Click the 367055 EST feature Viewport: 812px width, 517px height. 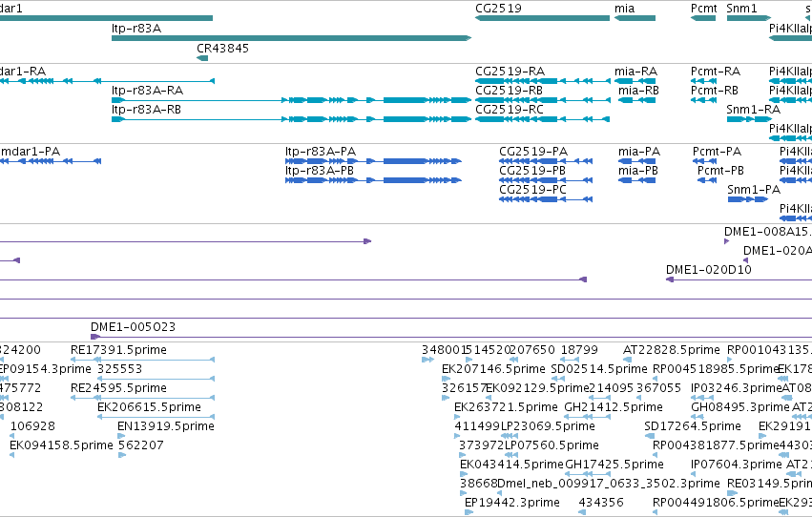point(639,398)
